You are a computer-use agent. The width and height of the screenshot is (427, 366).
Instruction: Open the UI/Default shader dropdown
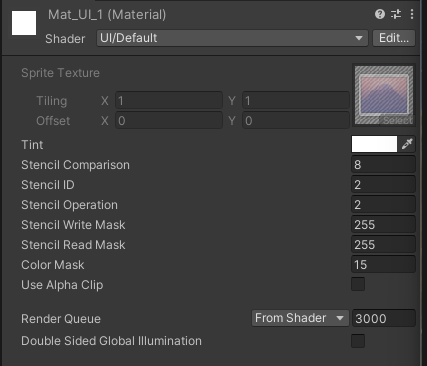point(232,38)
